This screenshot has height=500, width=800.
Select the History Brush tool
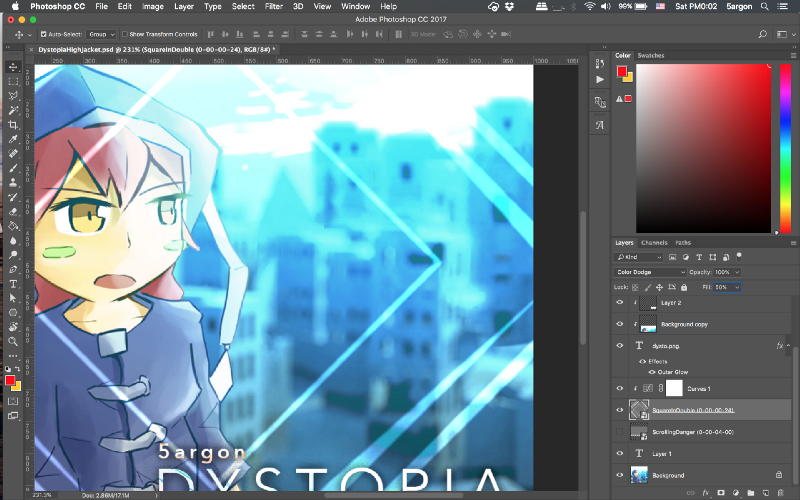pos(13,197)
